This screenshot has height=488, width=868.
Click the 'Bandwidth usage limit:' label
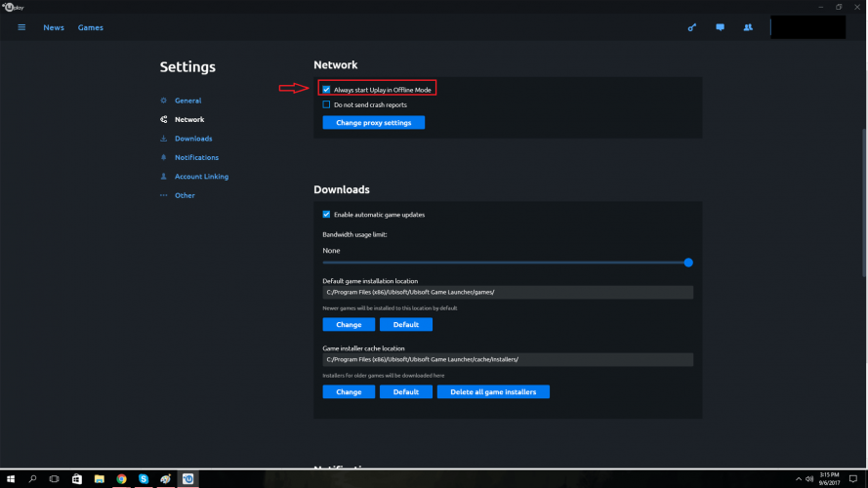pos(354,234)
